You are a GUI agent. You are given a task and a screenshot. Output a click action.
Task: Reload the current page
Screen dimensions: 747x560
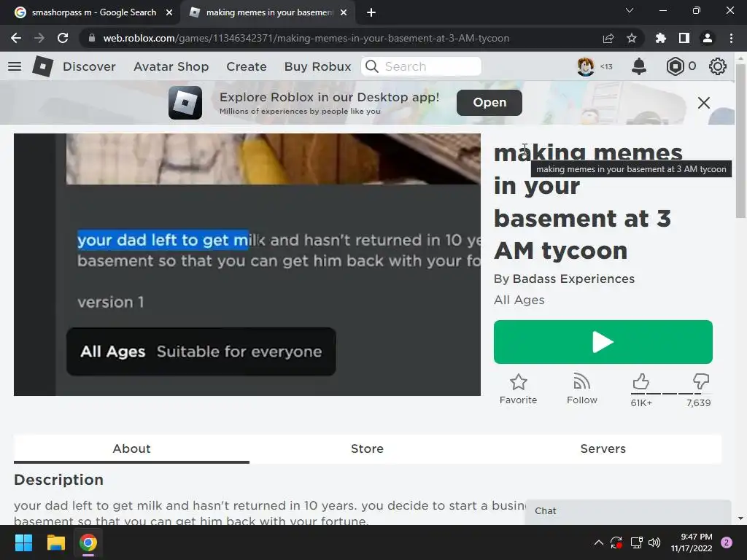pyautogui.click(x=63, y=38)
